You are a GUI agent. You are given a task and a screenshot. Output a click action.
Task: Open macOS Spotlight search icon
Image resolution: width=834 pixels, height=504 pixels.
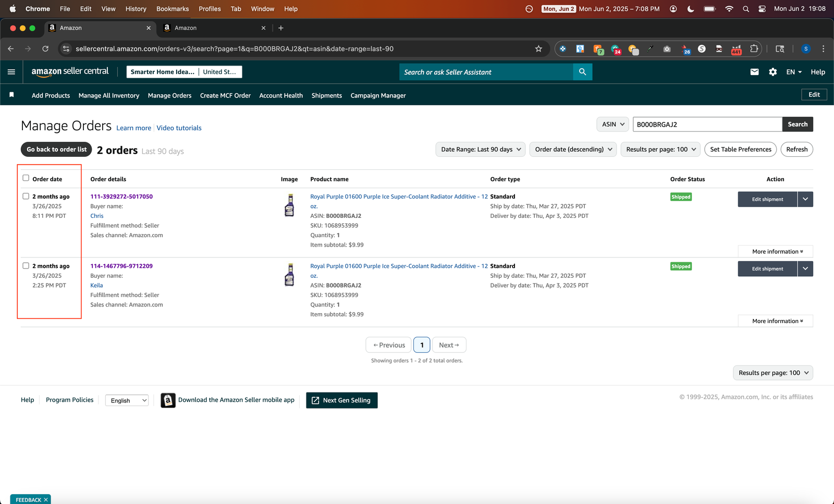746,9
